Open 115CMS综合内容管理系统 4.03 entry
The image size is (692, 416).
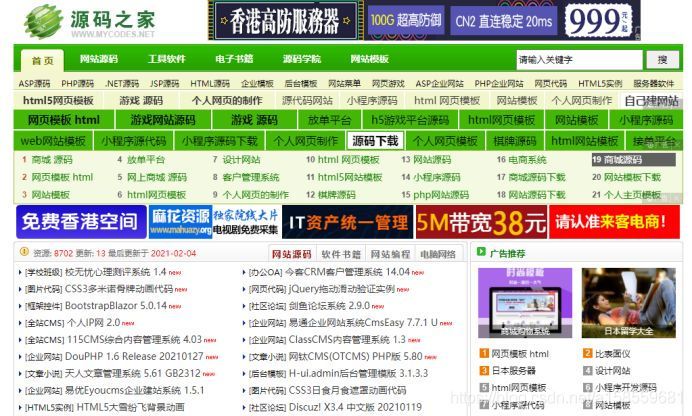coord(133,340)
